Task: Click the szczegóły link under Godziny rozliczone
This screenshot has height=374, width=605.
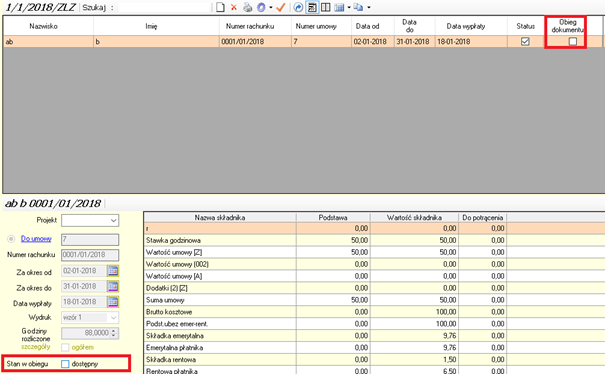Action: 35,347
